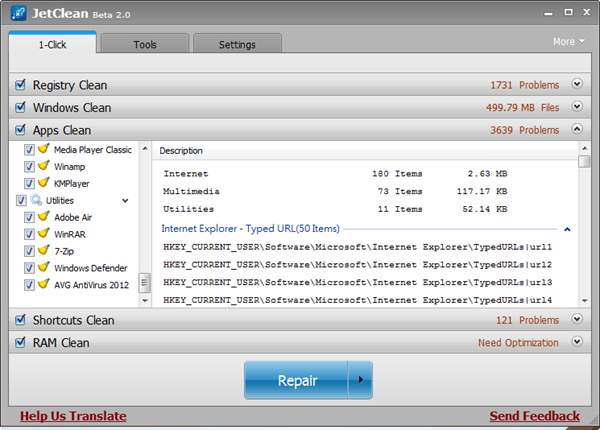
Task: Collapse the Internet Explorer Typed URL group
Action: point(567,230)
